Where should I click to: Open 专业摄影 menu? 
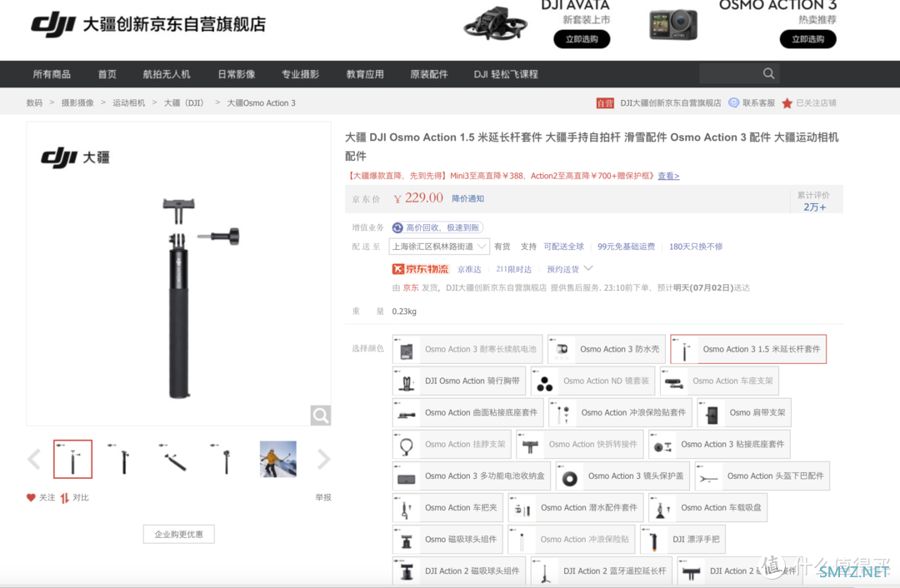click(x=300, y=74)
